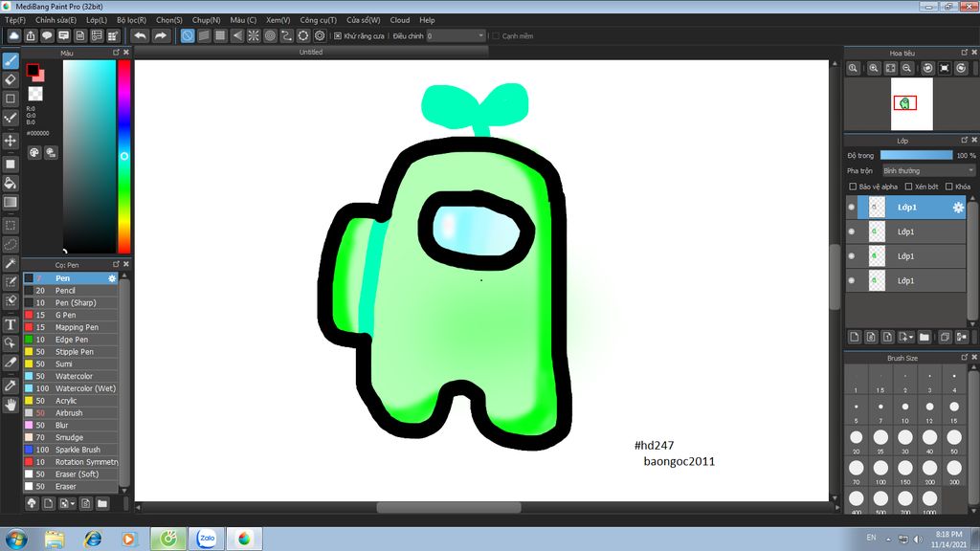
Task: Create a new layer folder
Action: pos(924,337)
